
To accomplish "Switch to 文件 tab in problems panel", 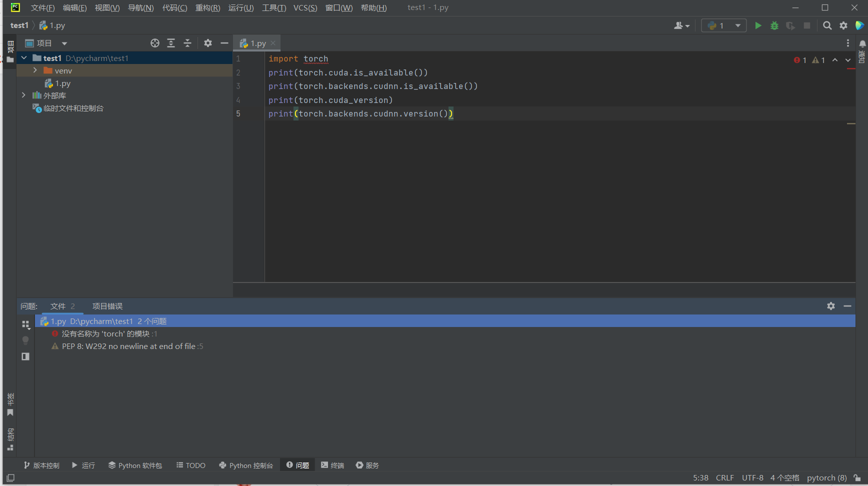I will (62, 306).
